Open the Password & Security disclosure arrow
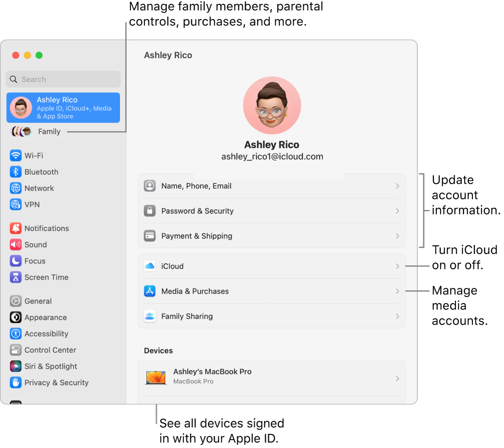This screenshot has height=448, width=504. (397, 210)
